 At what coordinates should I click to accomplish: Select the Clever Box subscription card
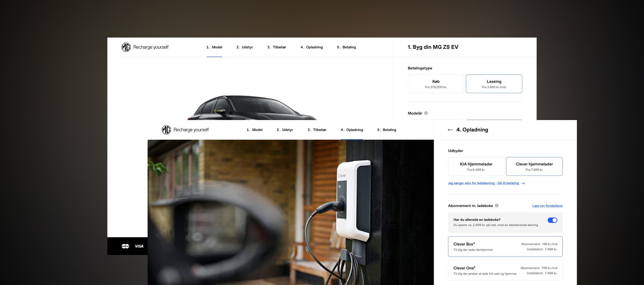505,247
